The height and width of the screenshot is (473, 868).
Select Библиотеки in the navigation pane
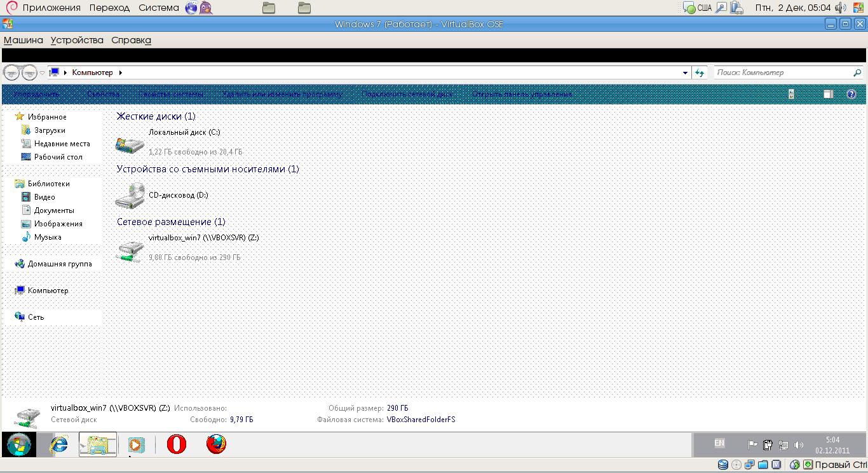[49, 184]
